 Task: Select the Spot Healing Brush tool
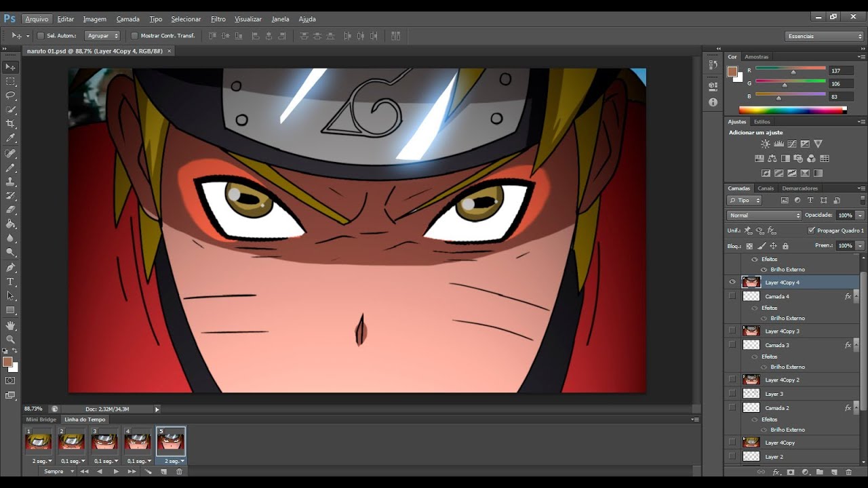pyautogui.click(x=10, y=154)
